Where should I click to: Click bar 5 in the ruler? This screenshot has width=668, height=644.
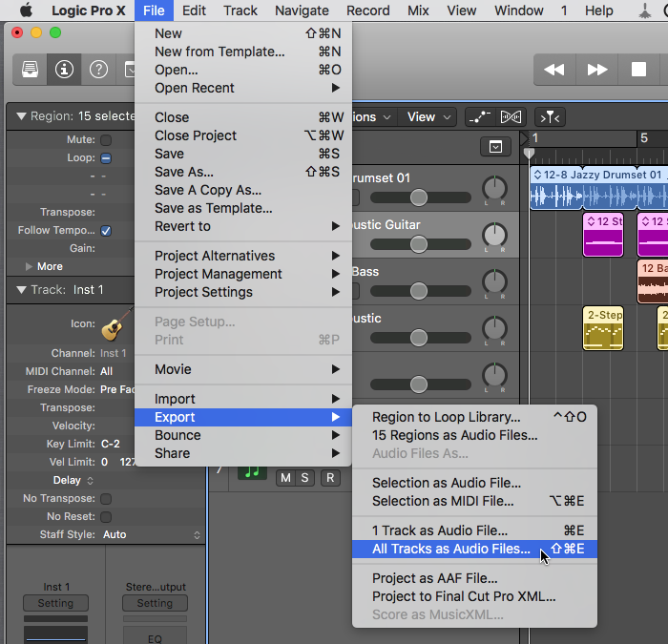644,138
